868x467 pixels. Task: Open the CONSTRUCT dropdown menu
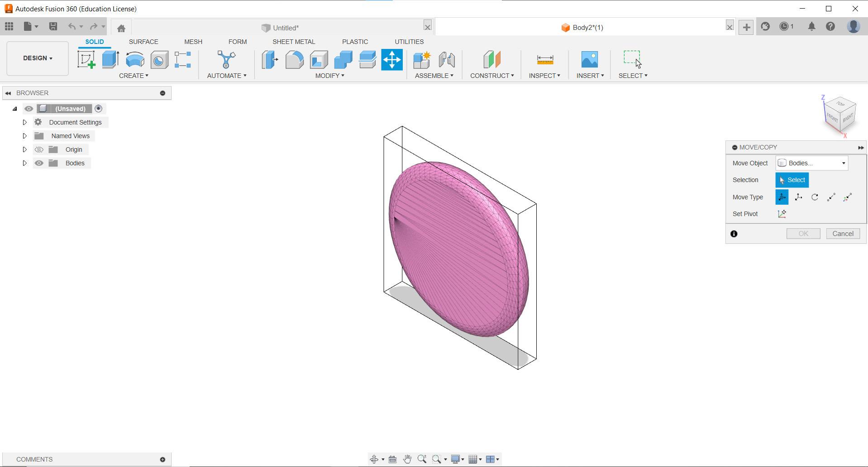[492, 76]
